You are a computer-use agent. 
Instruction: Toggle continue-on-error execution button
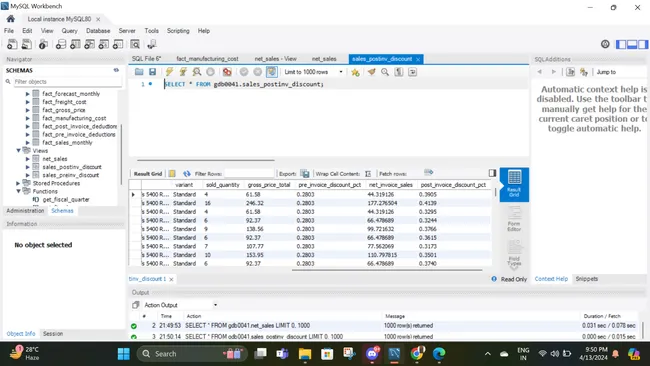point(227,72)
